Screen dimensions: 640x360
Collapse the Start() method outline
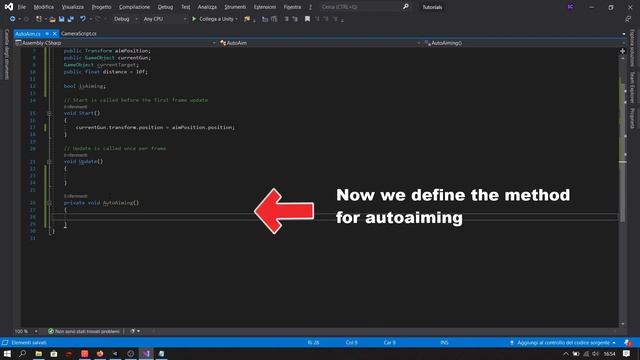click(49, 113)
